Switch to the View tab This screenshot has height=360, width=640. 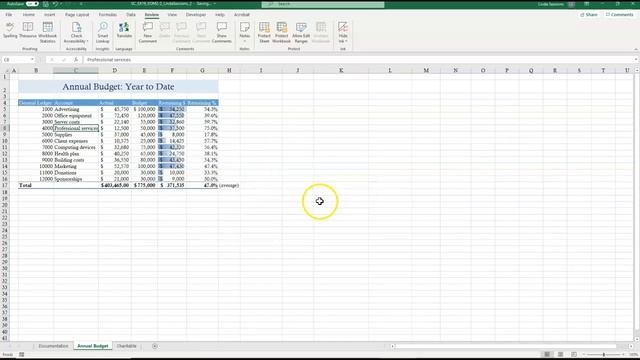172,15
